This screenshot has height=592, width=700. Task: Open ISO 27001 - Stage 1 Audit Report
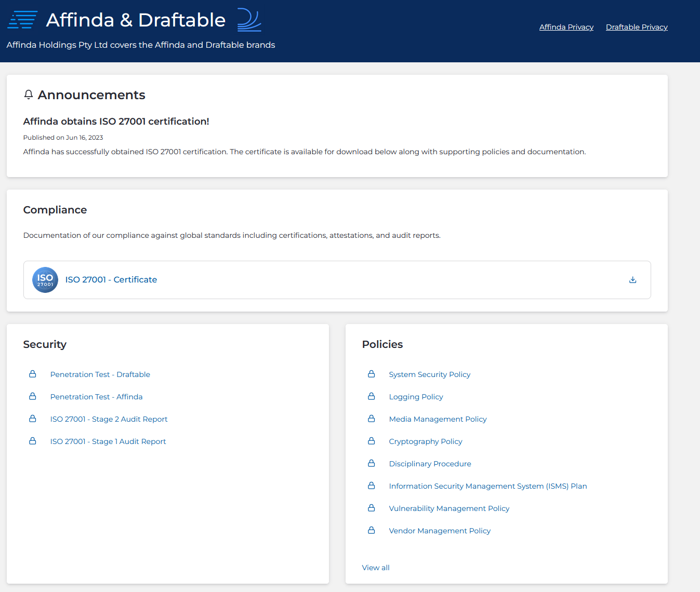pyautogui.click(x=108, y=441)
